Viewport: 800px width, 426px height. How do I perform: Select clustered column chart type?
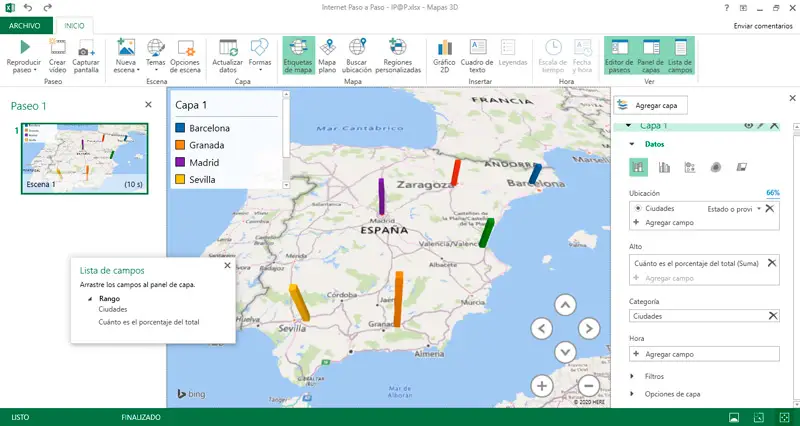664,167
